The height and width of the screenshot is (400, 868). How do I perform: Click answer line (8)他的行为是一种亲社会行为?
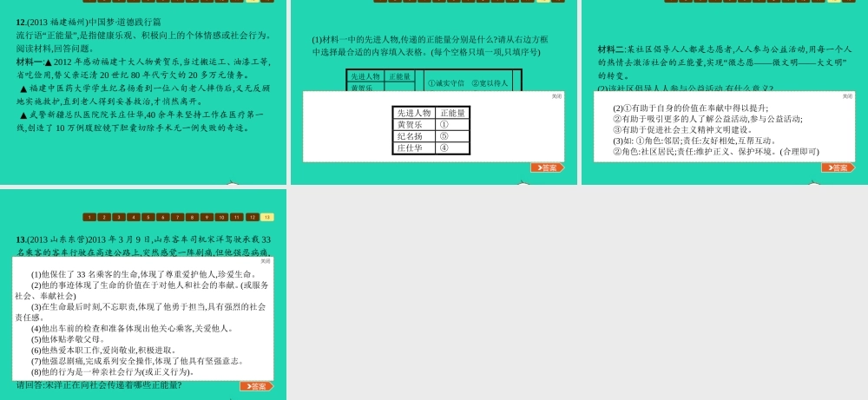[x=112, y=371]
